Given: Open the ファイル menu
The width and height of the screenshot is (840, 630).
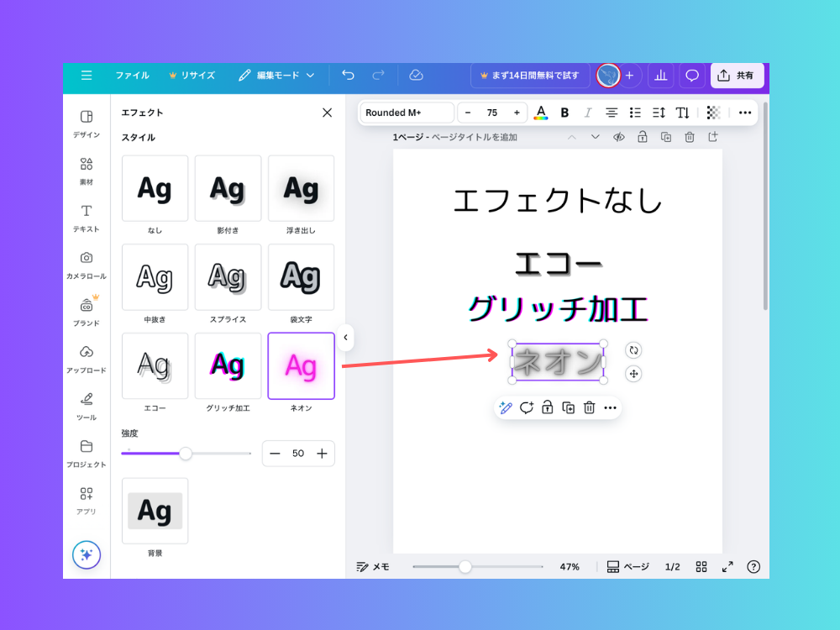Looking at the screenshot, I should (132, 75).
